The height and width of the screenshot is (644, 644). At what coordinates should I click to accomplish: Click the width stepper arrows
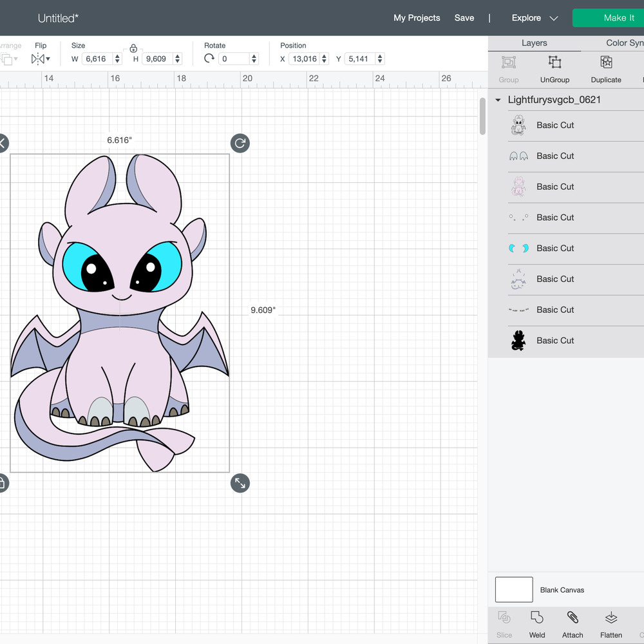(117, 59)
